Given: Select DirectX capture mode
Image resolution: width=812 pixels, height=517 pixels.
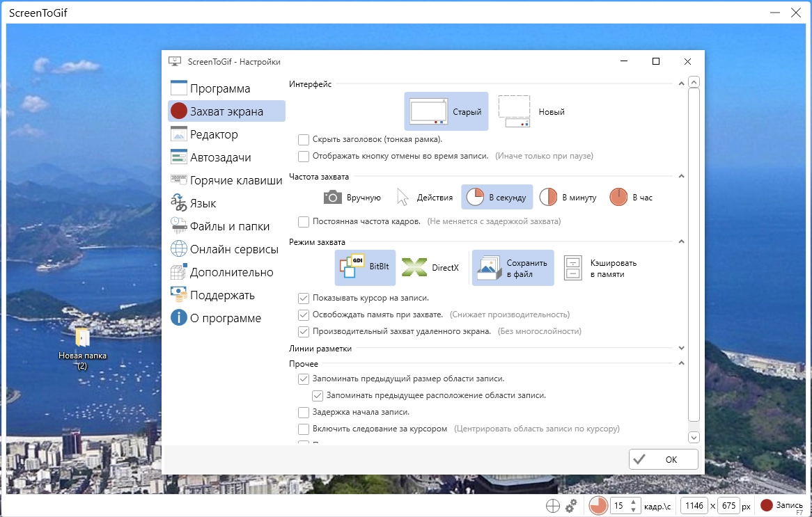Looking at the screenshot, I should click(x=430, y=268).
